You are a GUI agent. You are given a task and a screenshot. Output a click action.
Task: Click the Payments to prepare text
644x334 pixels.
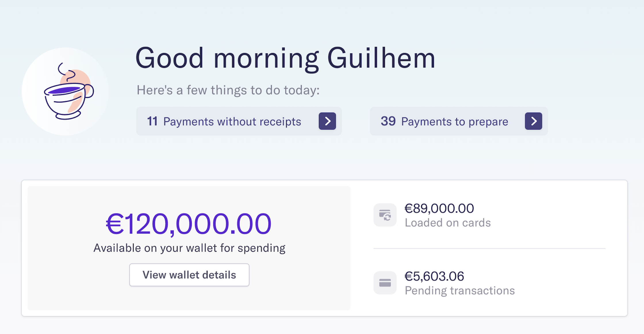[x=455, y=122]
